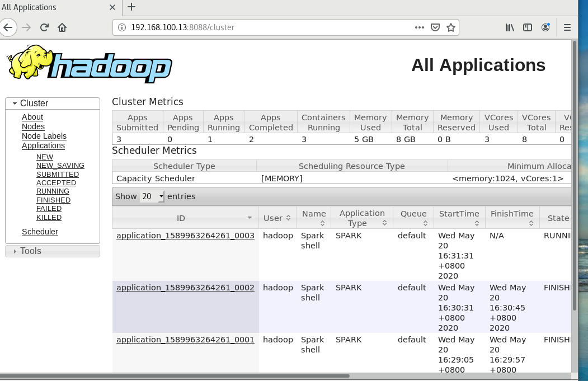Open application_1589963264261_0002 details

click(185, 288)
